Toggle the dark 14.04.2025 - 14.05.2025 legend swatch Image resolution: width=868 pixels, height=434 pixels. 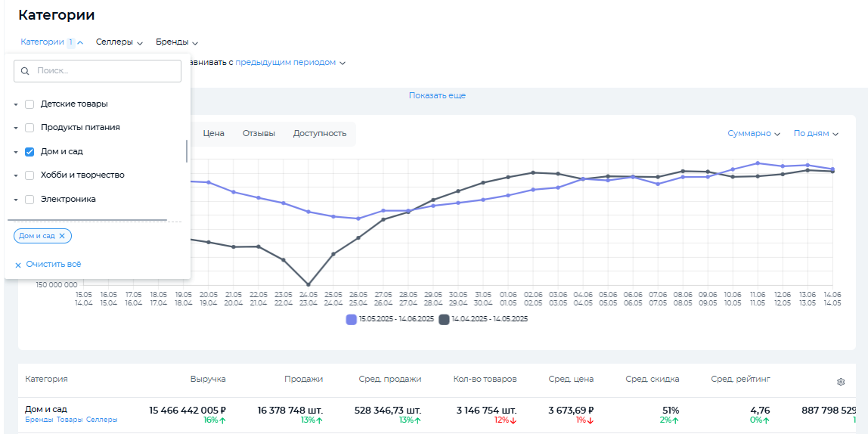pyautogui.click(x=444, y=320)
